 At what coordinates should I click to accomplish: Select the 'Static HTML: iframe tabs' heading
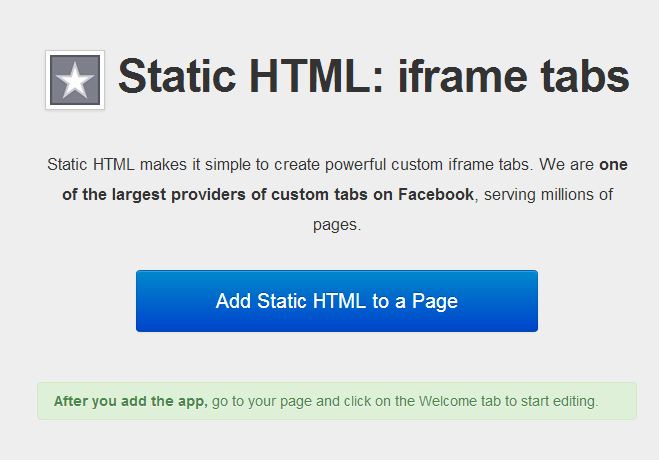[374, 76]
